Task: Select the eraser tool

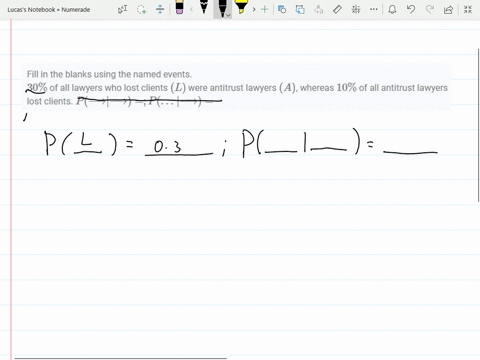Action: 179,7
